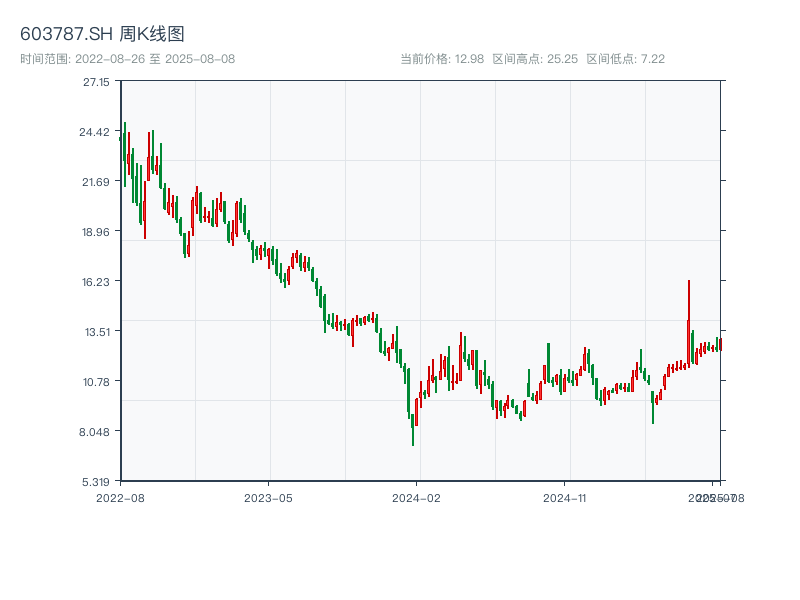Select the 2023-05 x-axis date label
800x600 pixels.
pos(268,497)
